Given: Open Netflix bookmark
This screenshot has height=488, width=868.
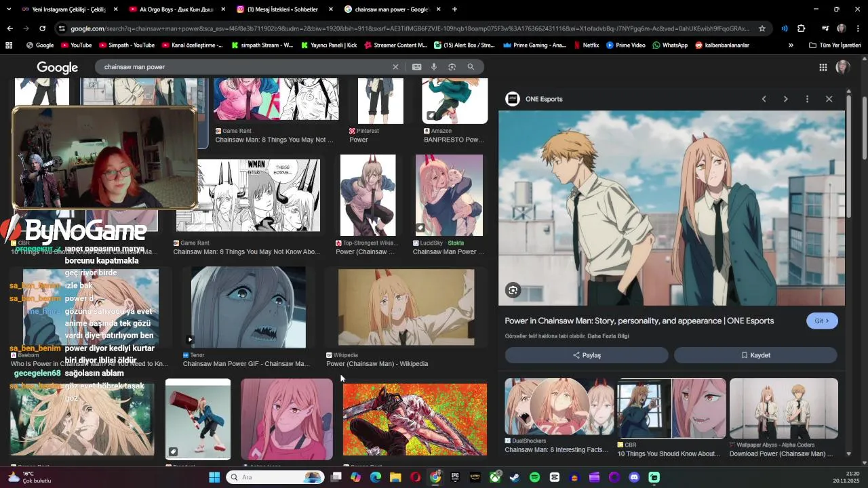Looking at the screenshot, I should (586, 45).
